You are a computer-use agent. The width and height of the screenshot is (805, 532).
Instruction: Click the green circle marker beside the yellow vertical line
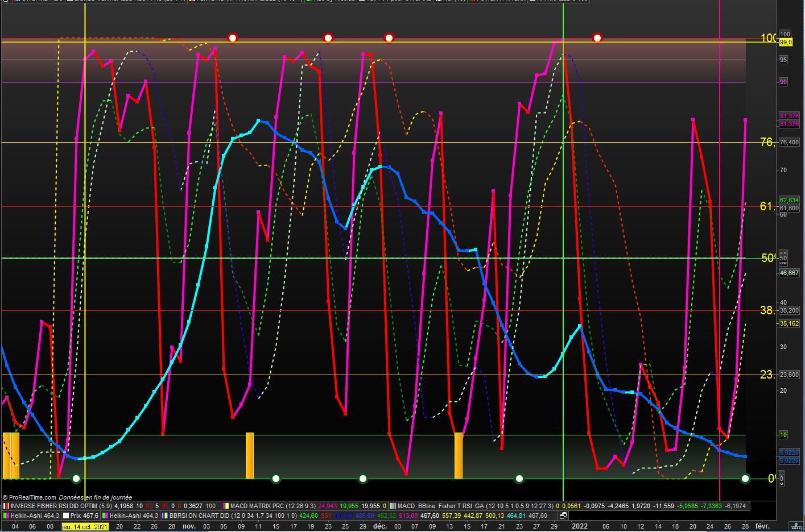[x=77, y=479]
